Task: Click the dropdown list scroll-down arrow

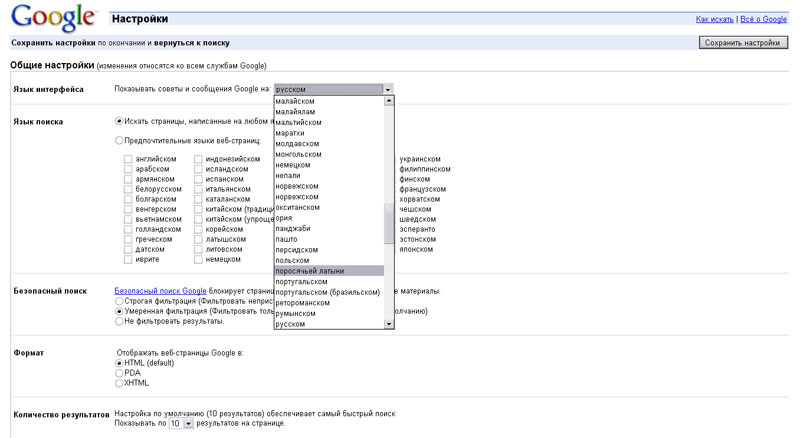Action: (x=389, y=324)
